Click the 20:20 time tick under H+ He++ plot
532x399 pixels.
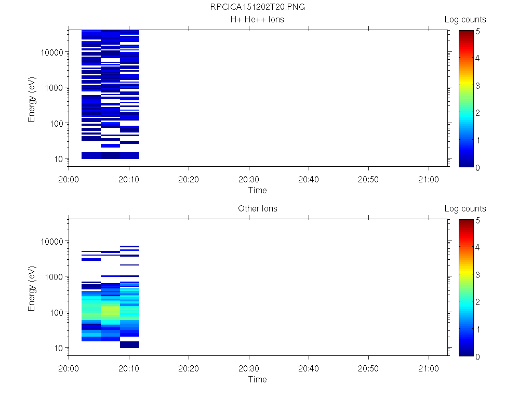pos(189,179)
